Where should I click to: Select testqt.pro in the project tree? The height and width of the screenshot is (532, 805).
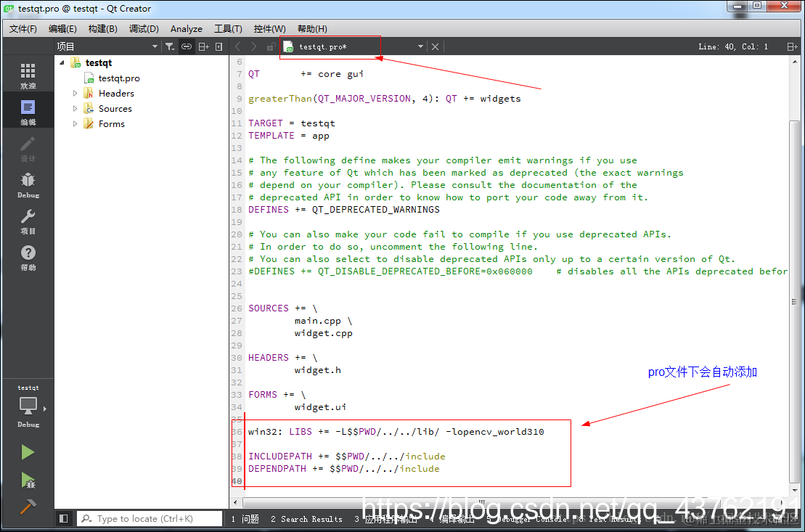[118, 78]
